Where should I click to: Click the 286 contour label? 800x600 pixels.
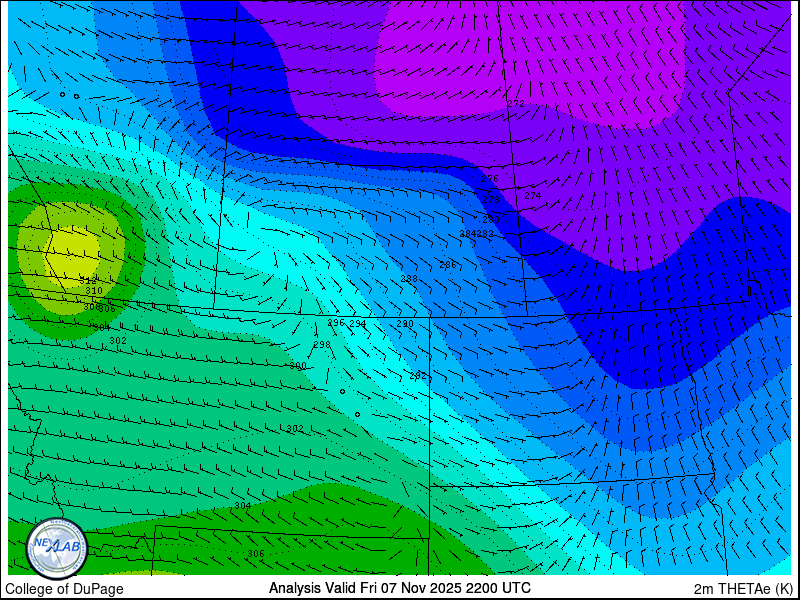(x=448, y=265)
